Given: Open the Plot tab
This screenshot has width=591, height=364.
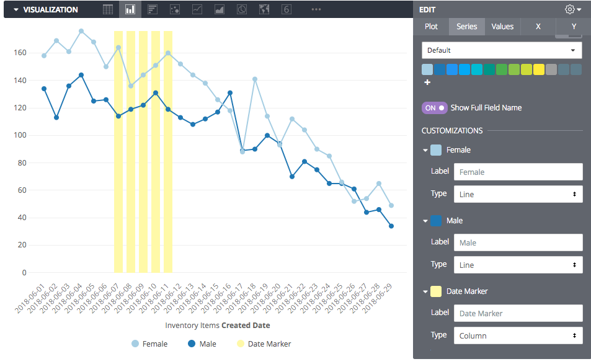Looking at the screenshot, I should click(431, 27).
